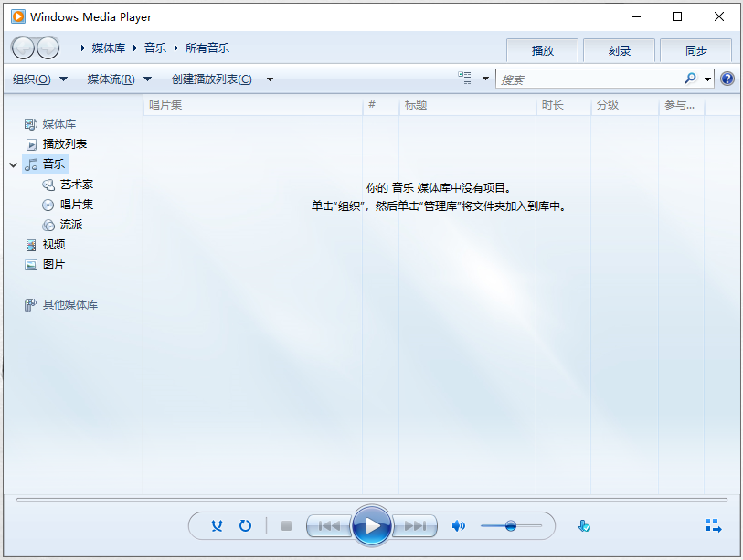Click the 图片 picture icon

coord(31,265)
